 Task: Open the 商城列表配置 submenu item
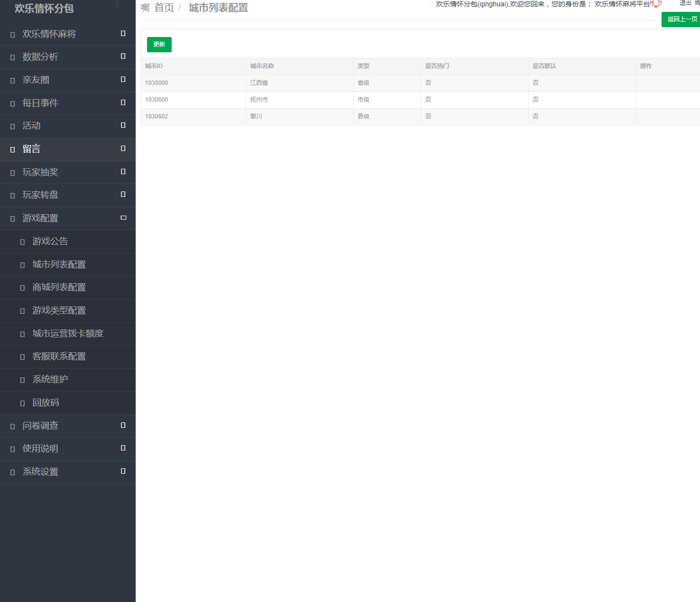click(59, 287)
